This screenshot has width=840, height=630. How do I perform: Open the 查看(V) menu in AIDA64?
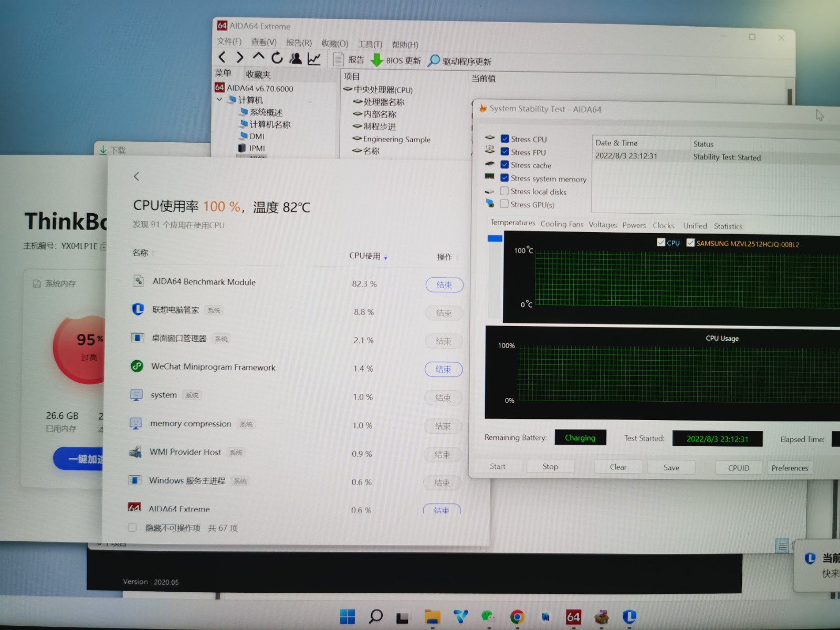(x=264, y=42)
